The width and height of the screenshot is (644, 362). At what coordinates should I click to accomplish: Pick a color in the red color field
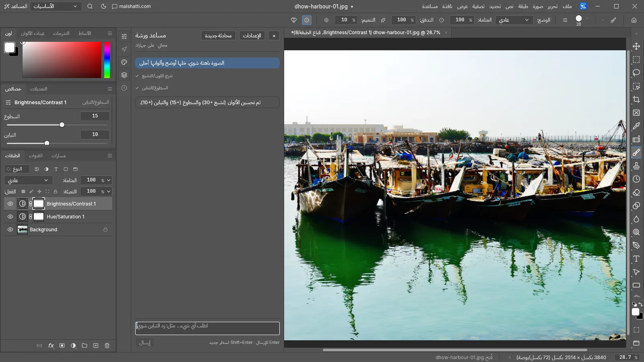pos(62,60)
